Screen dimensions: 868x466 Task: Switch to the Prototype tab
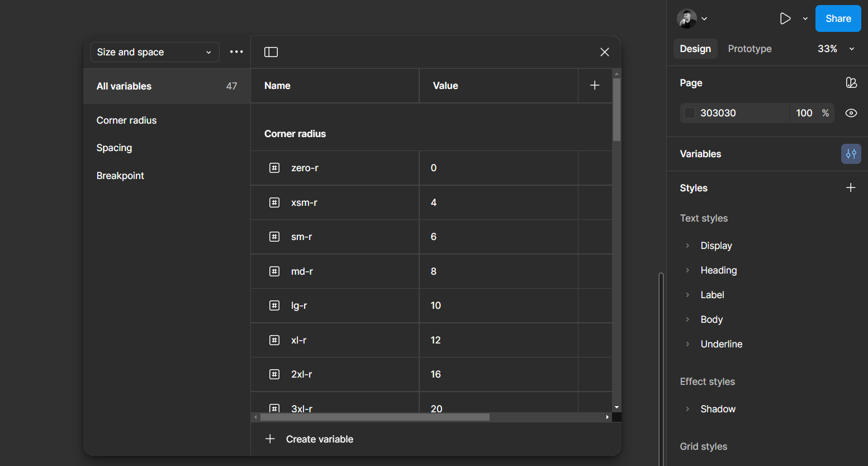click(750, 49)
